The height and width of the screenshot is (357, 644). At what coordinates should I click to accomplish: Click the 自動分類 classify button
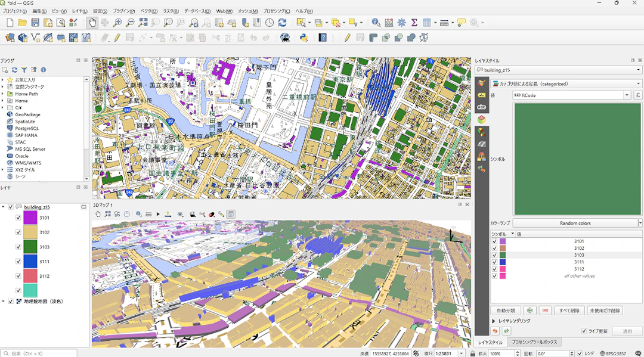point(506,311)
